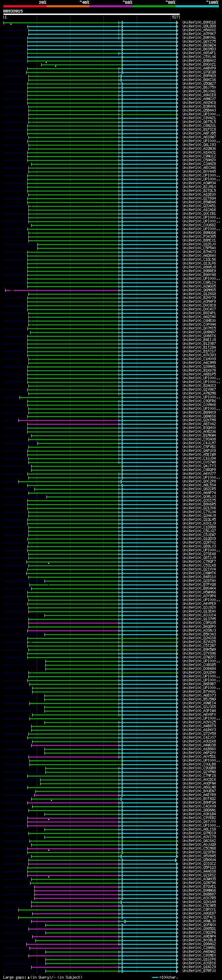This screenshot has height=980, width=222.
Task: Select hit label UniRef100_Q2U451
Action: pyautogui.click(x=199, y=206)
